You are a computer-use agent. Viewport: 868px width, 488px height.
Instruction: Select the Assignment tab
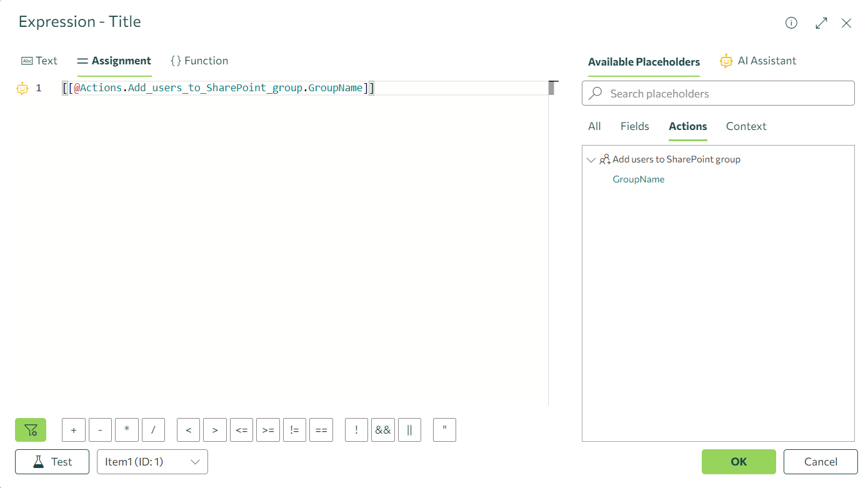click(x=114, y=61)
